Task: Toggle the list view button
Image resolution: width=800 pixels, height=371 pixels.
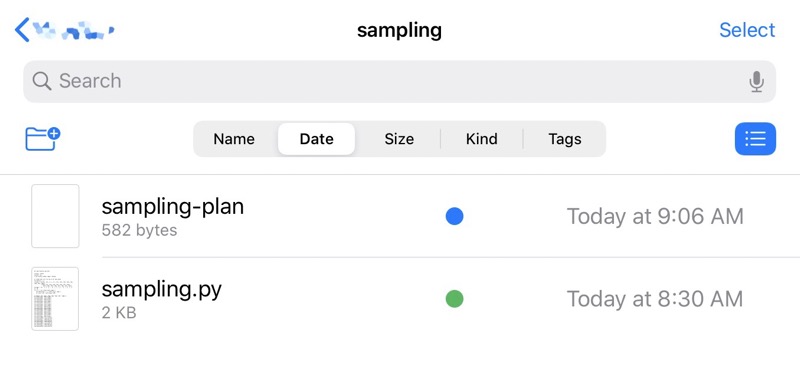Action: coord(755,139)
